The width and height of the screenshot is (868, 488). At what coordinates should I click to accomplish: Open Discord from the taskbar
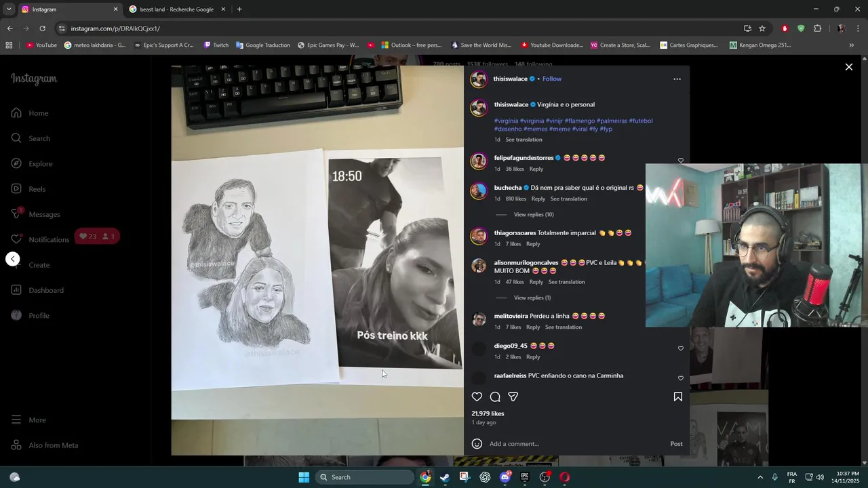(x=505, y=477)
